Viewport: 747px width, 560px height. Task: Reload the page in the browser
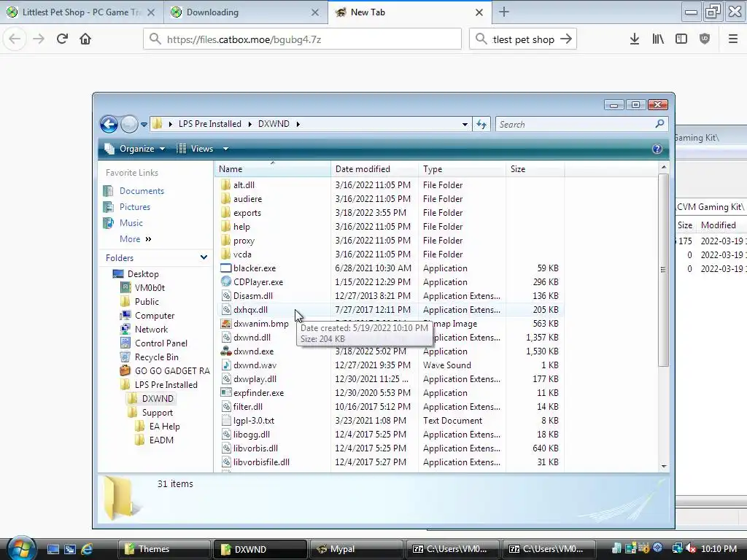[62, 39]
